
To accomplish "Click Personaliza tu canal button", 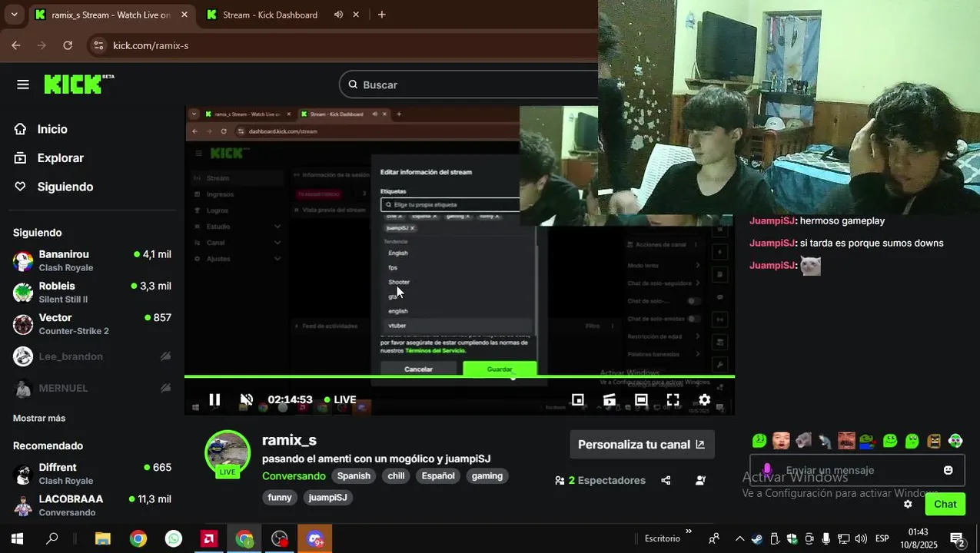I will 642,444.
